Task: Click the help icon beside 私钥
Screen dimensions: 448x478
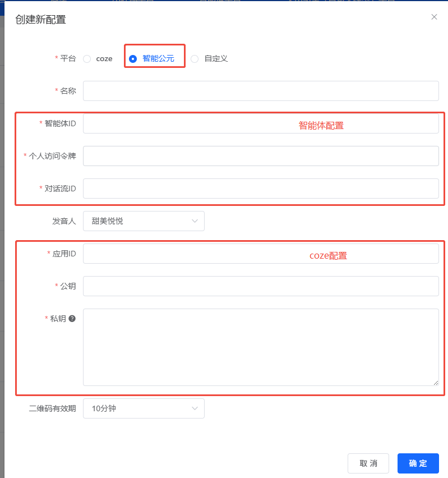Action: tap(72, 319)
